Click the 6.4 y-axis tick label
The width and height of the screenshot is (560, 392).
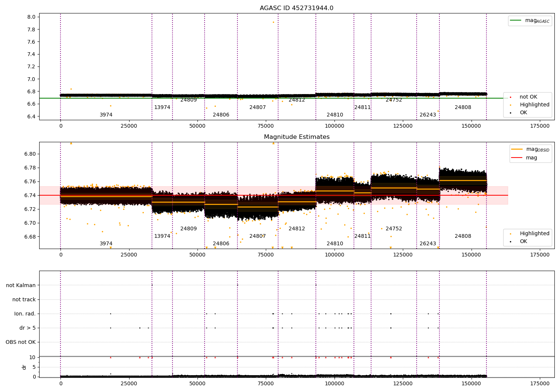31,116
